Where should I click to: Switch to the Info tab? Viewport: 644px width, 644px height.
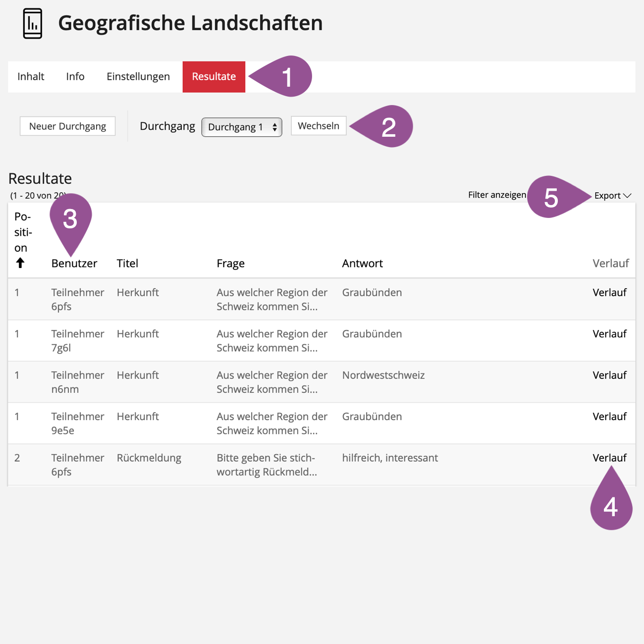tap(75, 77)
